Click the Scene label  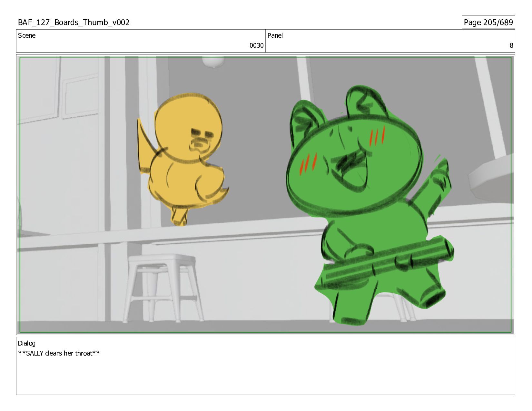[x=27, y=35]
